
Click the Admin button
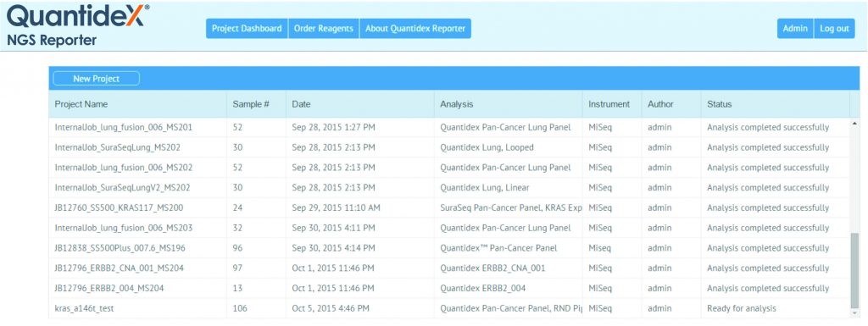coord(795,29)
